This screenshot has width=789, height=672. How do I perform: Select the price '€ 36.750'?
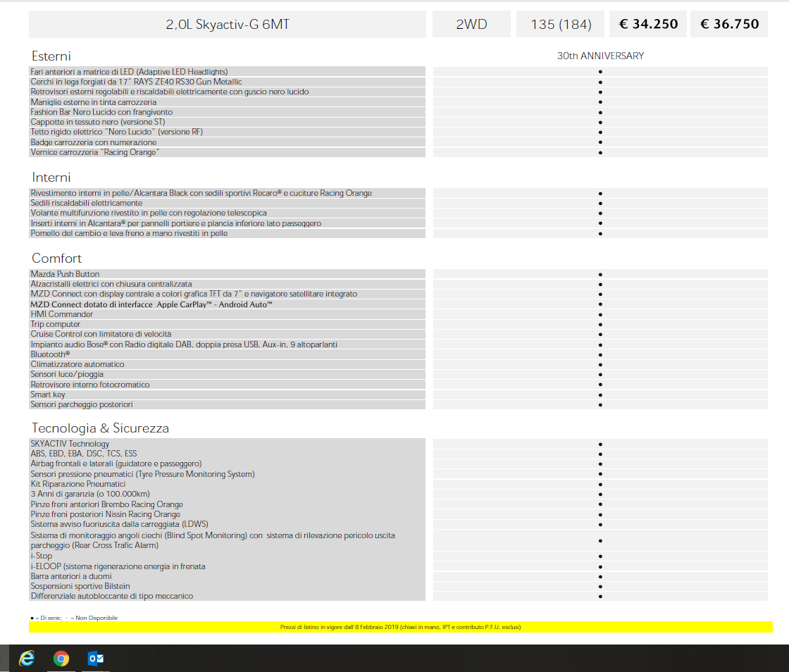point(729,24)
